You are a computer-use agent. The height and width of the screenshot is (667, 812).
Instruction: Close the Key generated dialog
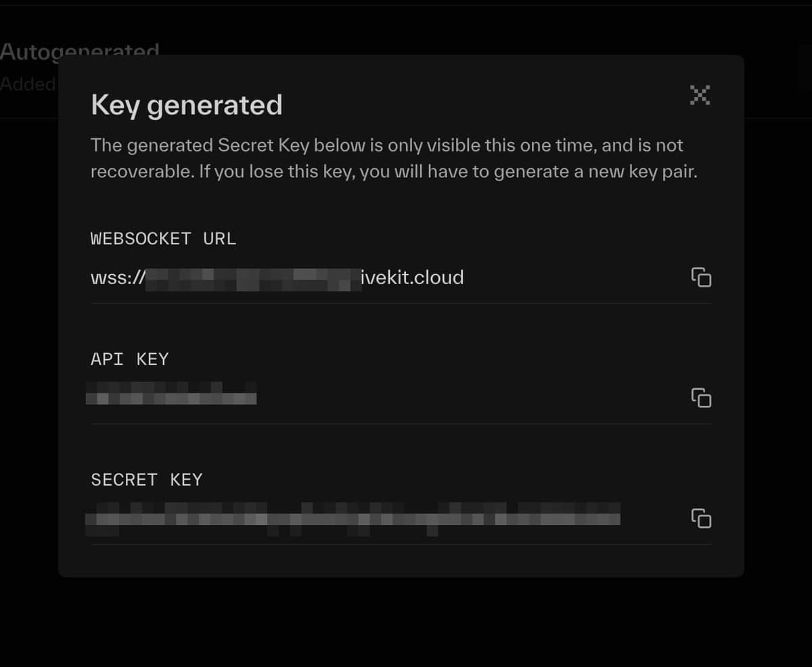pos(700,95)
